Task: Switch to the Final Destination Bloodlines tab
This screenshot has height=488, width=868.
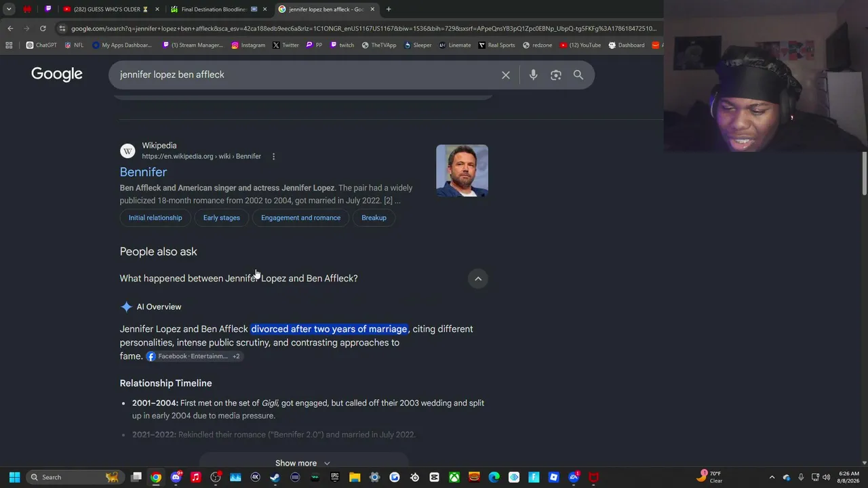Action: pos(217,9)
